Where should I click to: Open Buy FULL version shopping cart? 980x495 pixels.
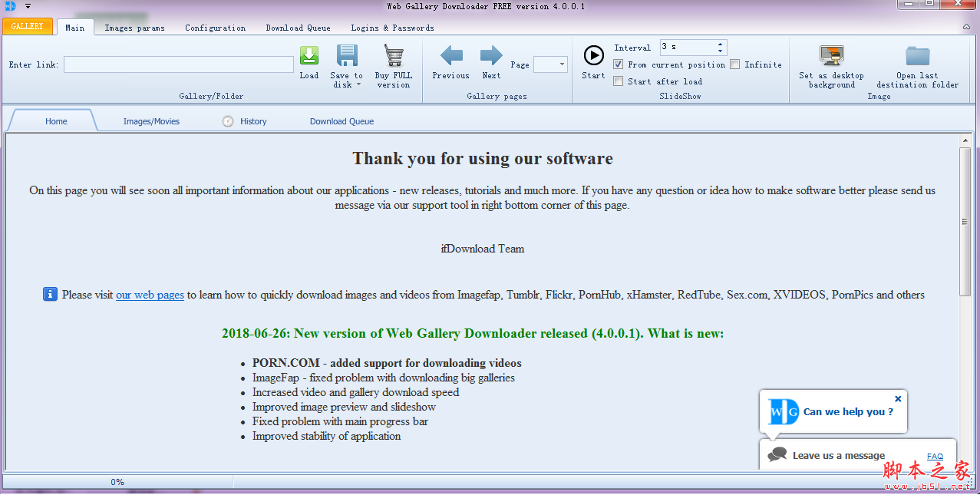point(393,55)
